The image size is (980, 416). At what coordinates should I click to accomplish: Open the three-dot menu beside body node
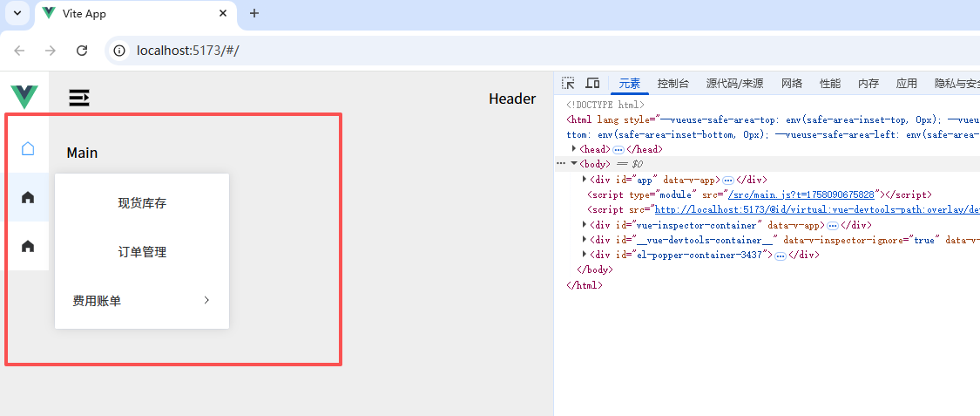(x=561, y=163)
